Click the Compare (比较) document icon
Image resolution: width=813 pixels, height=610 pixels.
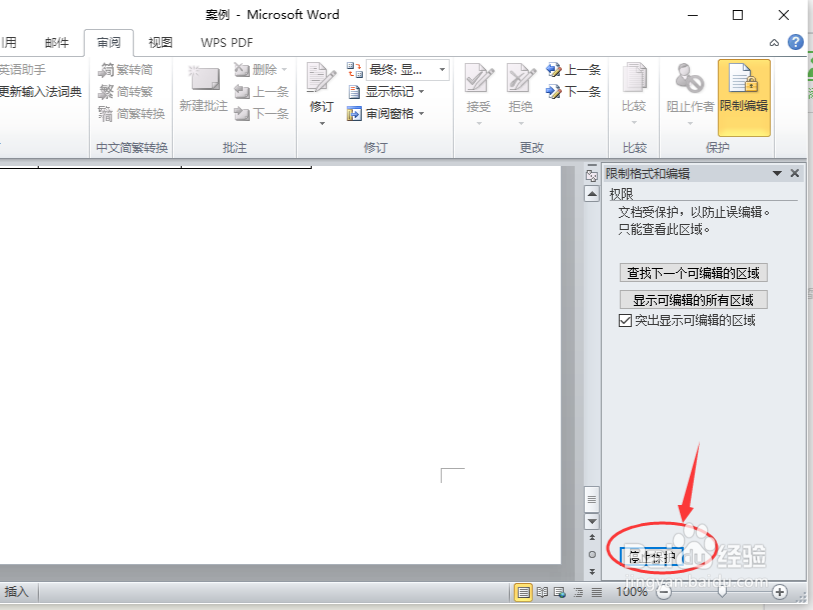(634, 79)
